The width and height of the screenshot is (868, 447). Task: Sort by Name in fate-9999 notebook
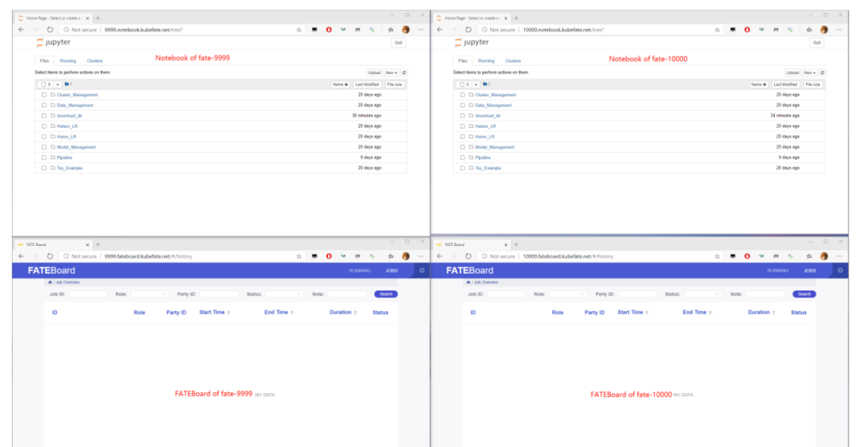click(x=341, y=84)
